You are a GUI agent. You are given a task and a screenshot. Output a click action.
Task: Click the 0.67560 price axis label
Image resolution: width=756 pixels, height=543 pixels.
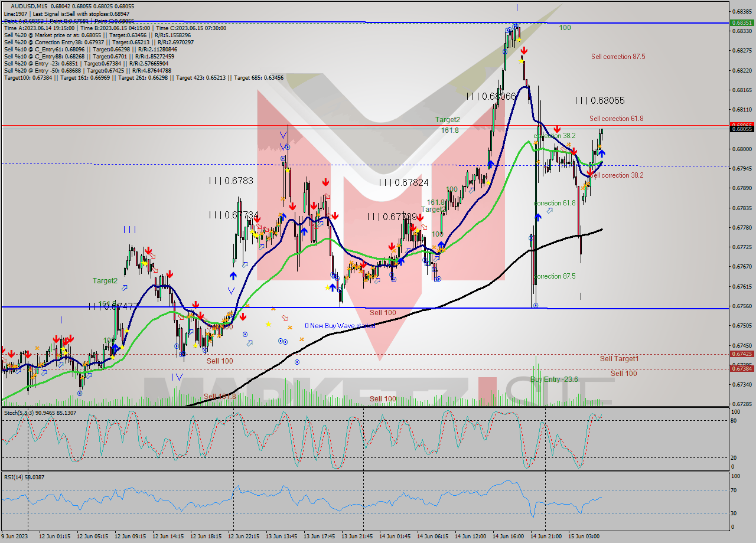click(742, 306)
